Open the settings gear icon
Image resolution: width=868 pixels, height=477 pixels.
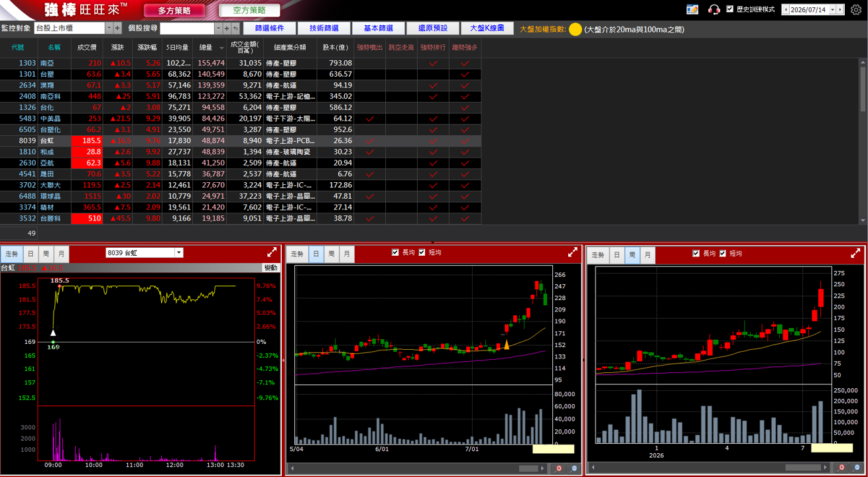point(856,9)
